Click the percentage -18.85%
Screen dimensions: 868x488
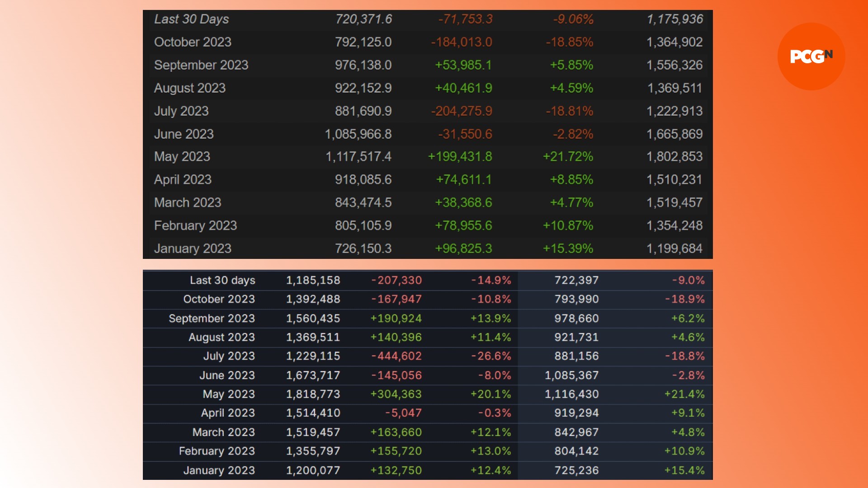coord(570,42)
